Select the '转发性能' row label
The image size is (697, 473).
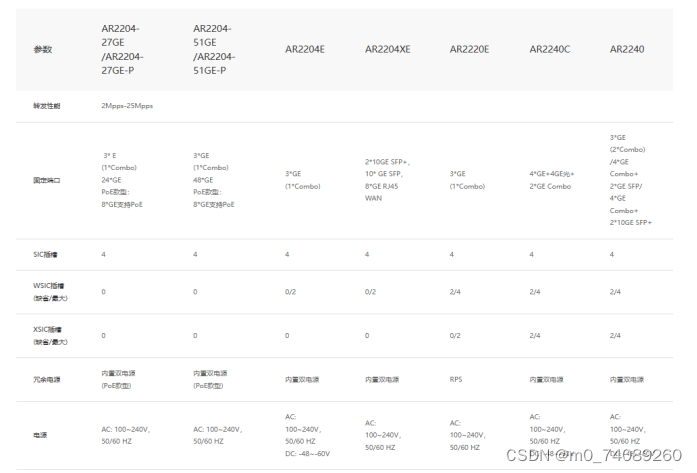coord(47,106)
